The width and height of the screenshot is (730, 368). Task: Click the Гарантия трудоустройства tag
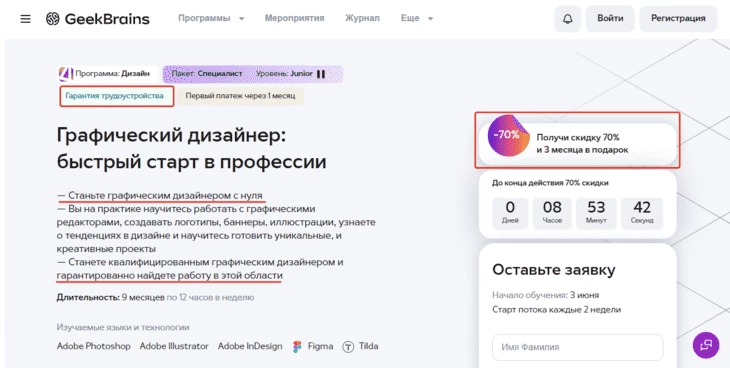(116, 96)
